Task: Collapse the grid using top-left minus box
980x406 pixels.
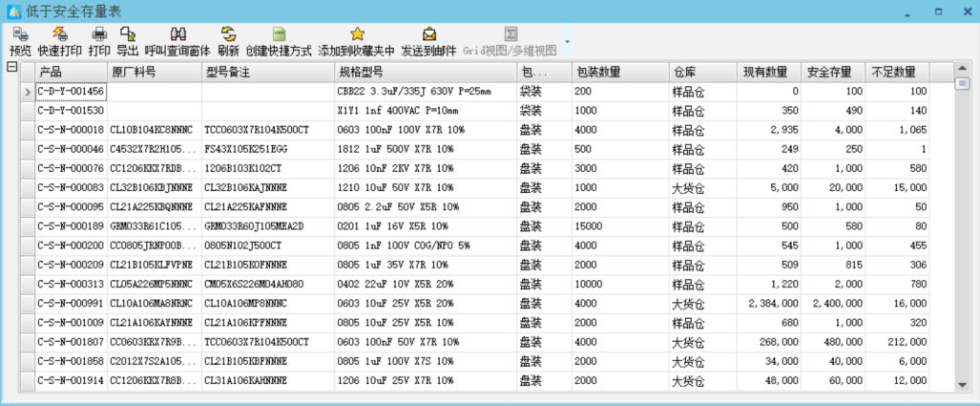Action: coord(11,67)
